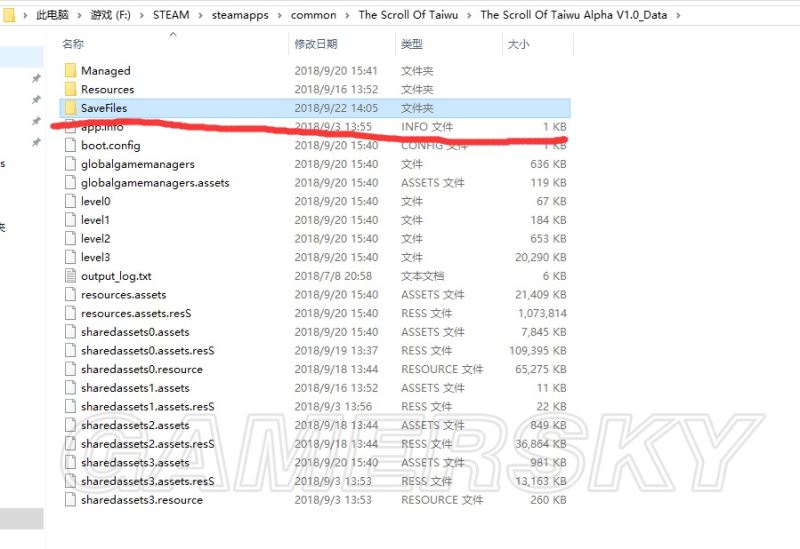
Task: Click the boot.config file icon
Action: pos(70,145)
